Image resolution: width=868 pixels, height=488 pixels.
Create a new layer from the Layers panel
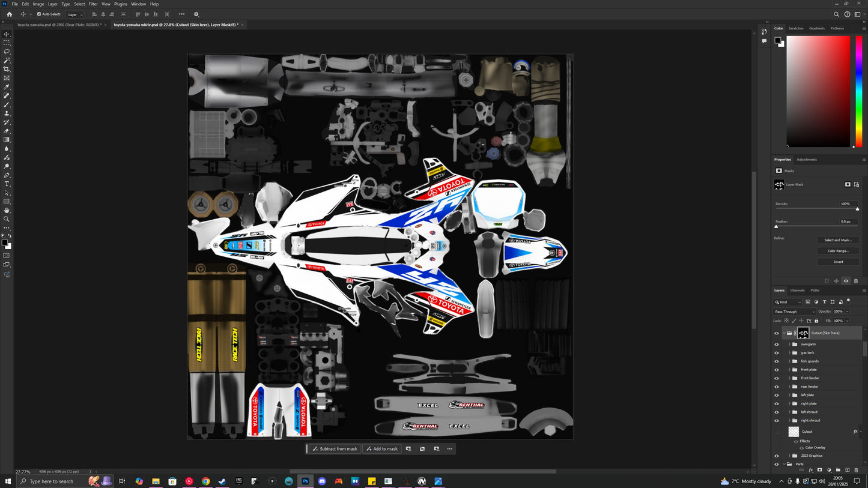coord(848,471)
